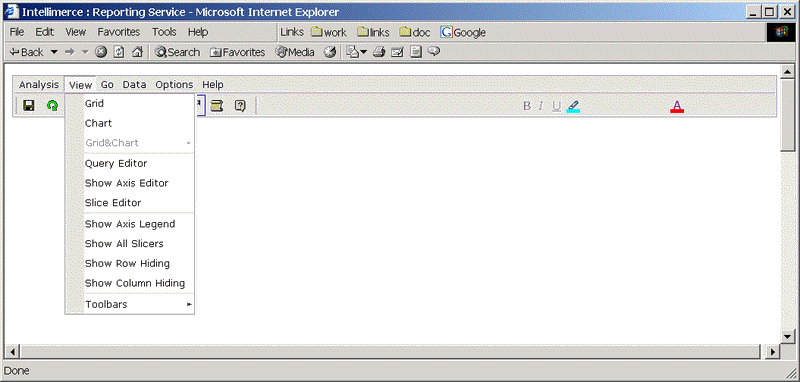Viewport: 800px width, 382px height.
Task: Open the Options menu
Action: 174,85
